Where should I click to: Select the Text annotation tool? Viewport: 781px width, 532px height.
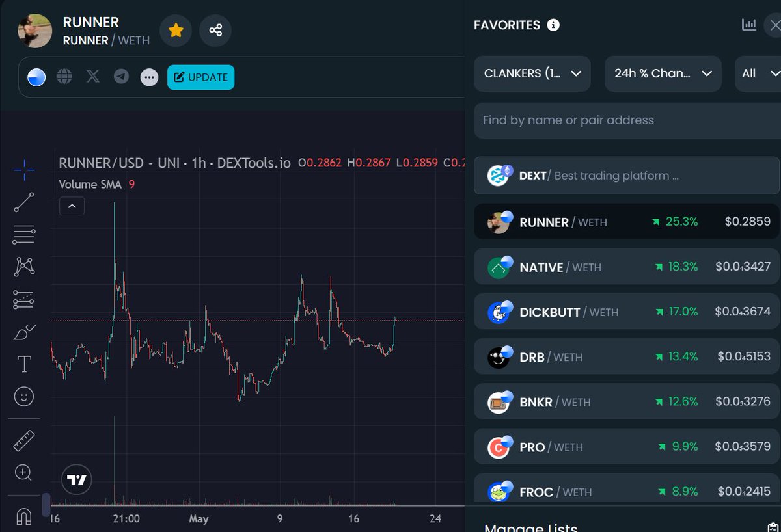coord(24,364)
